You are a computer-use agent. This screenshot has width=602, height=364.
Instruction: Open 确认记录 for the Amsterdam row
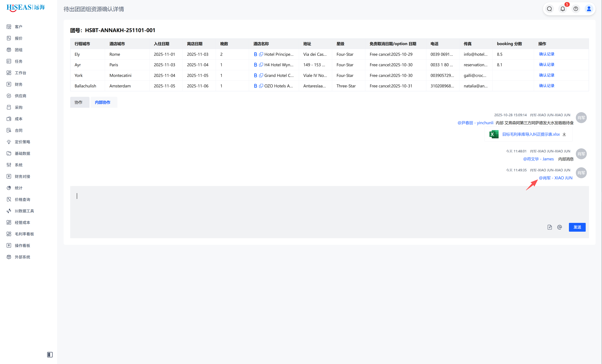547,86
